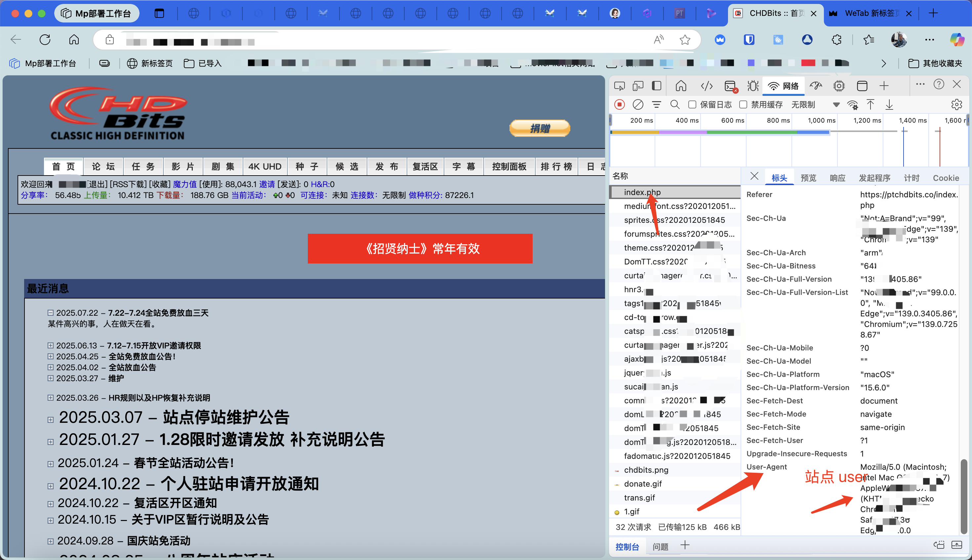972x560 pixels.
Task: Open the H&R link
Action: click(320, 184)
